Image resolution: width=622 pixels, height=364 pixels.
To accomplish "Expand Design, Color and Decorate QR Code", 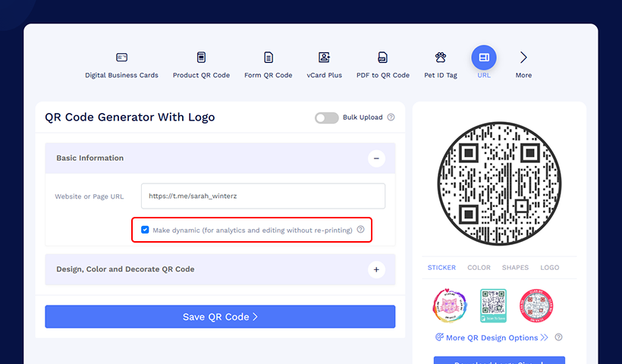I will point(376,270).
